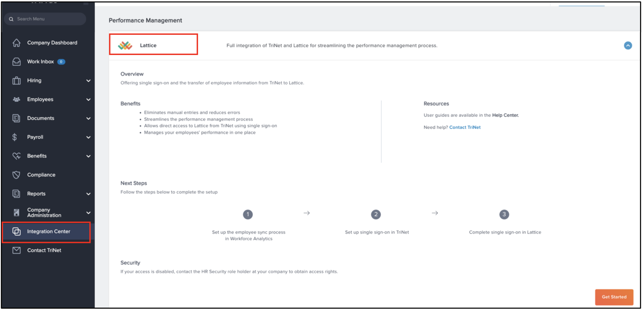Collapse the Lattice panel with blue arrow
Image resolution: width=644 pixels, height=311 pixels.
coord(628,46)
